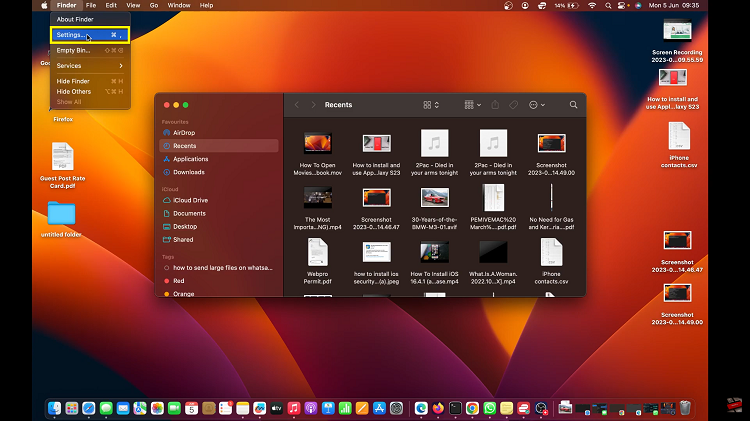Select the Orange tag in sidebar
Screen dimensions: 750x421
click(x=219, y=294)
